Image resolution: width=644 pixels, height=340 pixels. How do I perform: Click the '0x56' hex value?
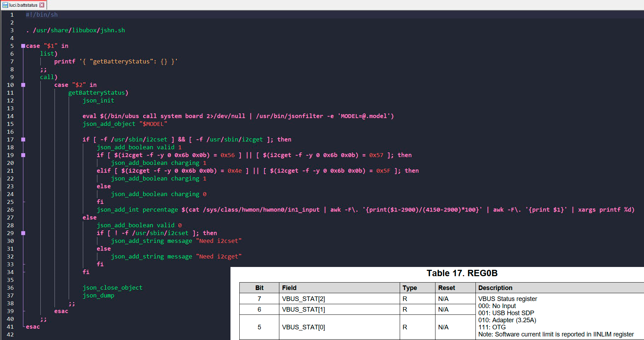coord(228,155)
